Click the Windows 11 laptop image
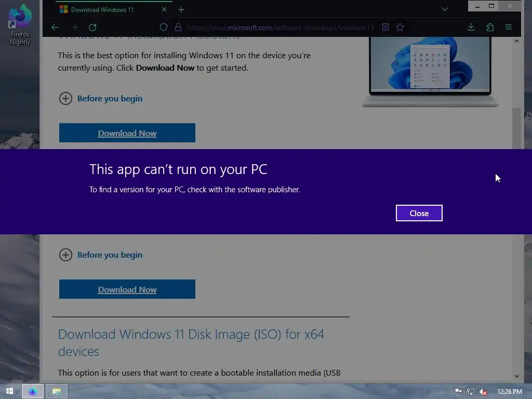532x399 pixels. coord(430,72)
